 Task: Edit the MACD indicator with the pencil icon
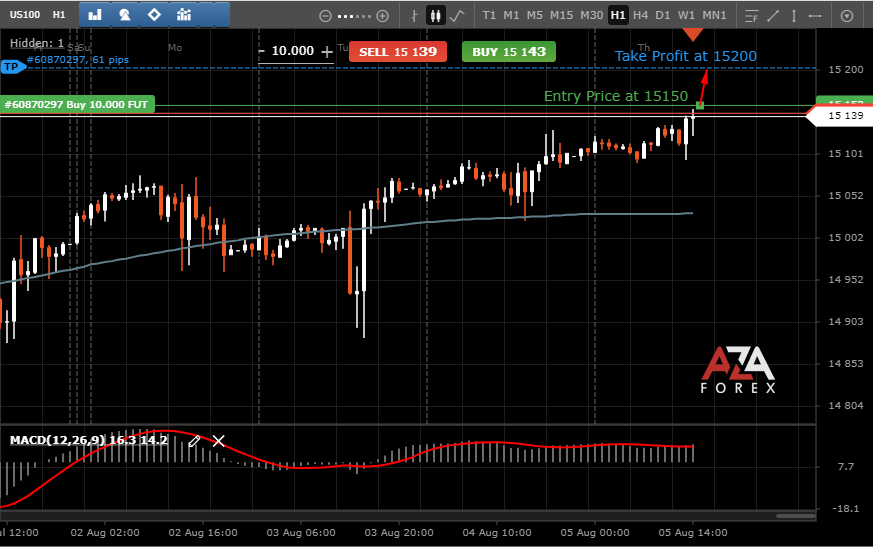(x=194, y=441)
